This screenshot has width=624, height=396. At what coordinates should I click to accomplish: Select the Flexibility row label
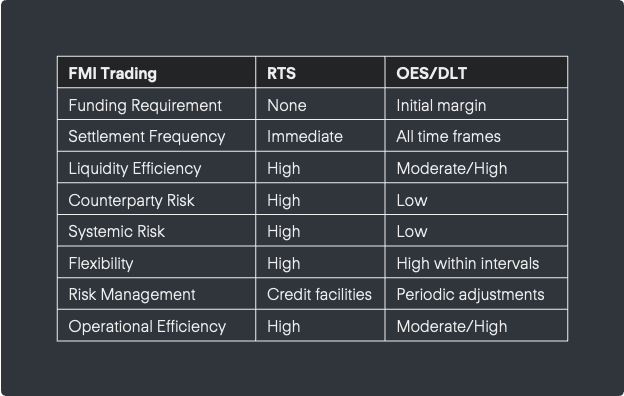(156, 263)
